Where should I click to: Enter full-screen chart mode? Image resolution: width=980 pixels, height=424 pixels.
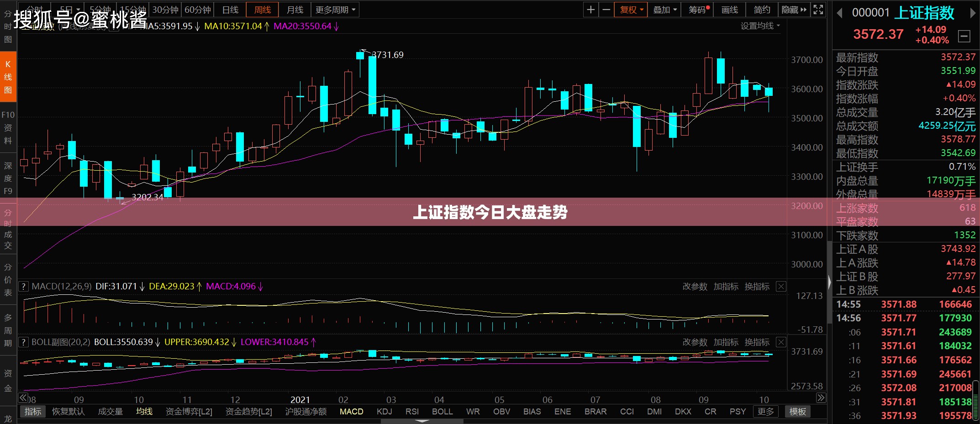point(818,10)
